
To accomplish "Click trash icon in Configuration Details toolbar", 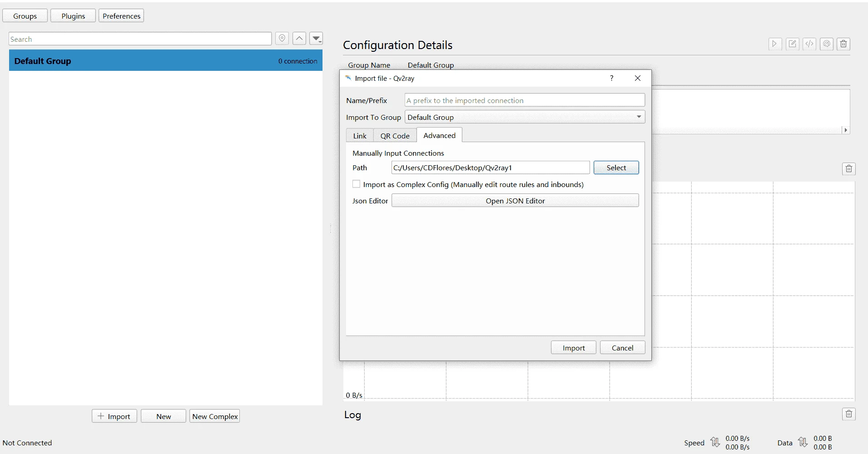I will click(x=843, y=44).
